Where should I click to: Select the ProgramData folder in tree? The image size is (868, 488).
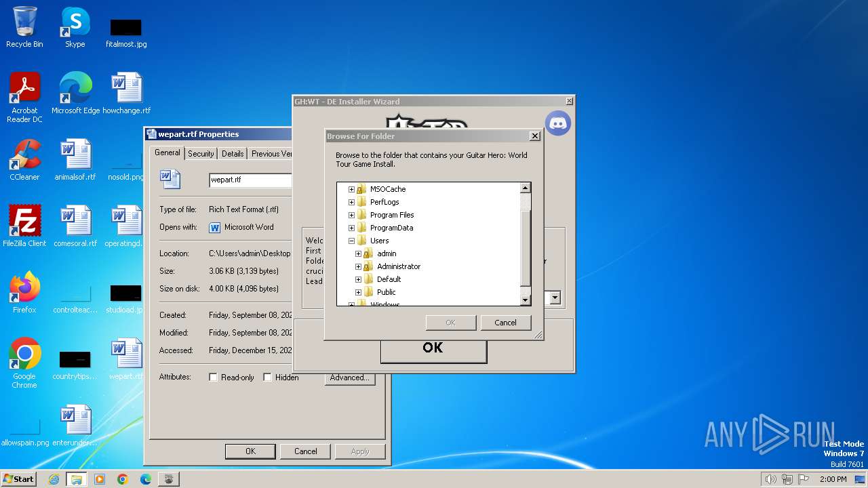(391, 228)
